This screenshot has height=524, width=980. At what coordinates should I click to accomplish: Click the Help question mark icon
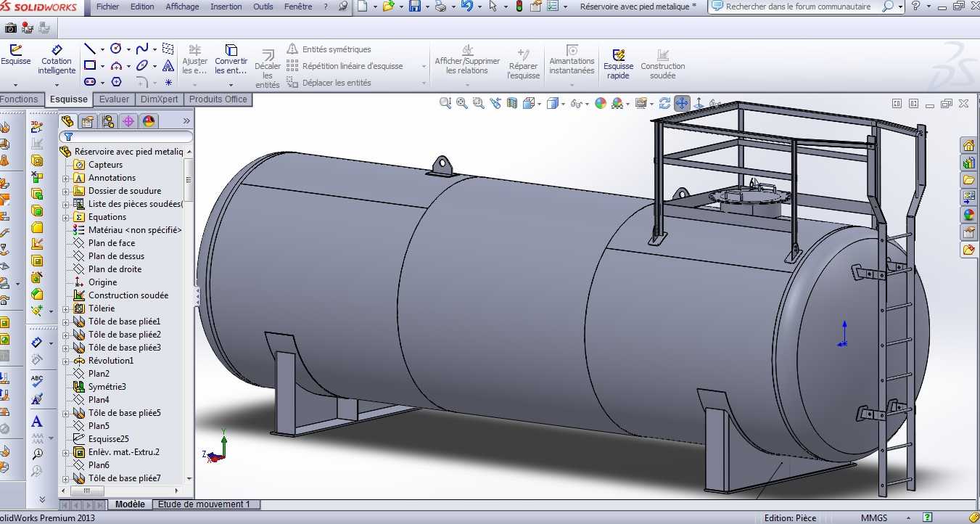tap(916, 7)
